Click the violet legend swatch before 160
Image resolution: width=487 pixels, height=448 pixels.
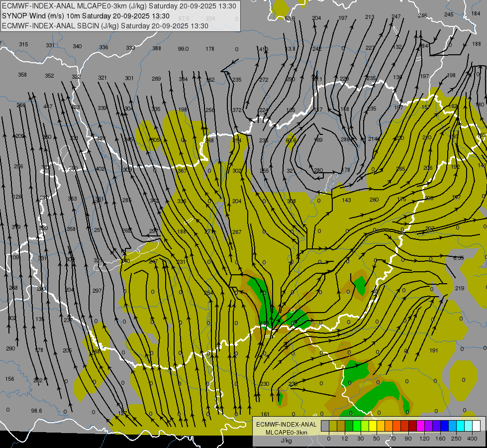tap(437, 426)
